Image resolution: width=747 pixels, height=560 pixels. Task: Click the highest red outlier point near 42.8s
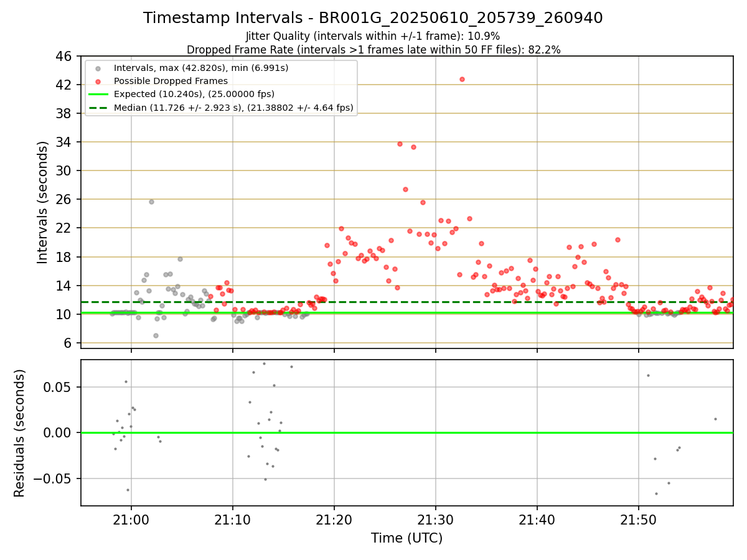pyautogui.click(x=462, y=79)
